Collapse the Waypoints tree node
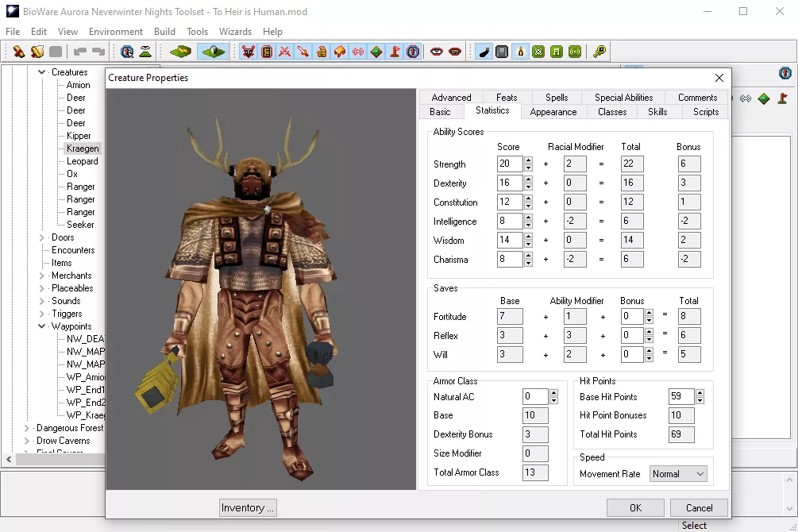798x532 pixels. tap(42, 326)
